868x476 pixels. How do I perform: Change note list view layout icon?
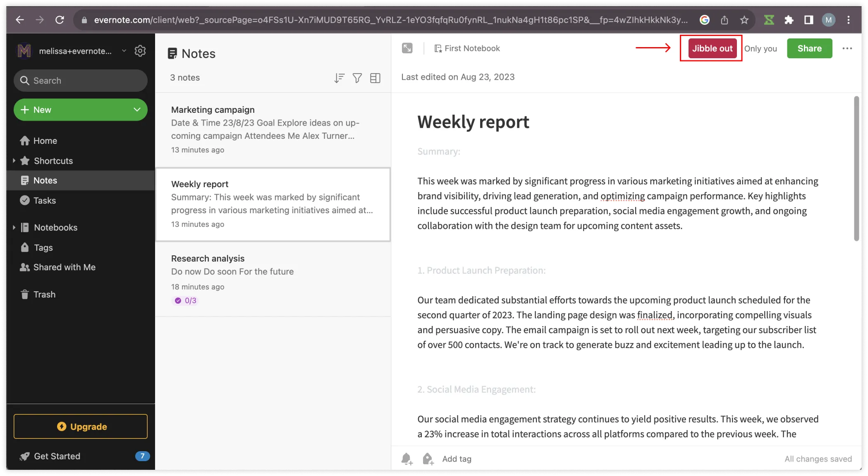[375, 78]
